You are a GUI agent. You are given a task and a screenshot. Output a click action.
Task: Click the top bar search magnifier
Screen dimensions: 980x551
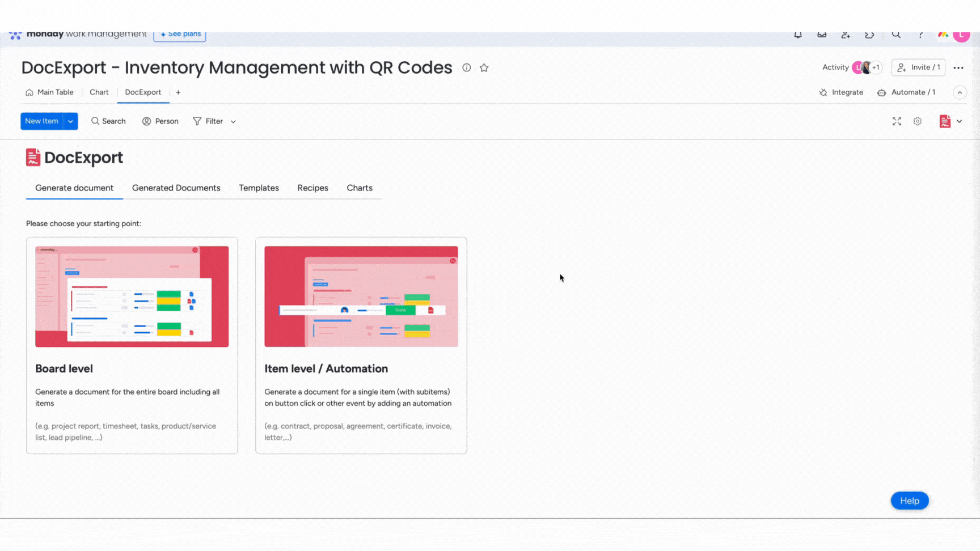(896, 35)
